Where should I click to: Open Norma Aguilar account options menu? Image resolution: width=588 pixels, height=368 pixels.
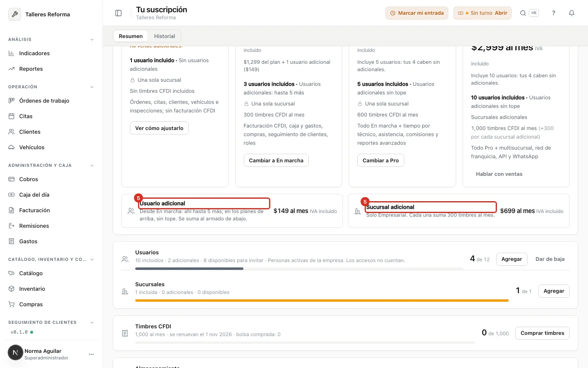pos(91,354)
